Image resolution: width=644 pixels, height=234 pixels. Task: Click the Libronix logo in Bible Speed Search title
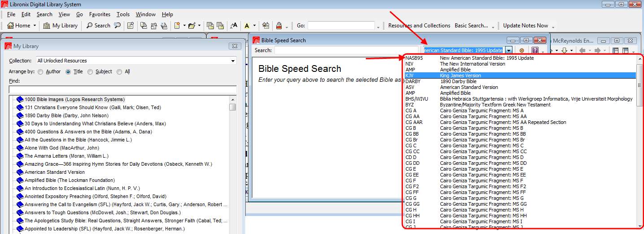pos(257,40)
